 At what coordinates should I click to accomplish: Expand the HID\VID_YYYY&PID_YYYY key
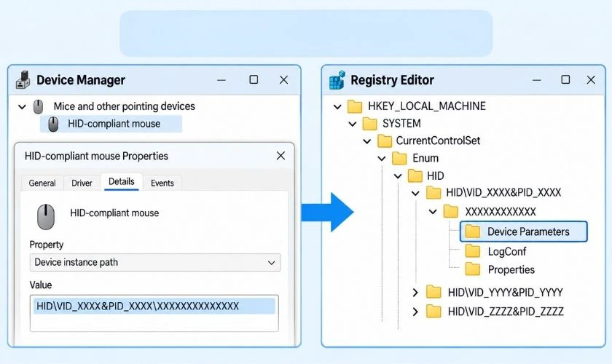coord(415,292)
